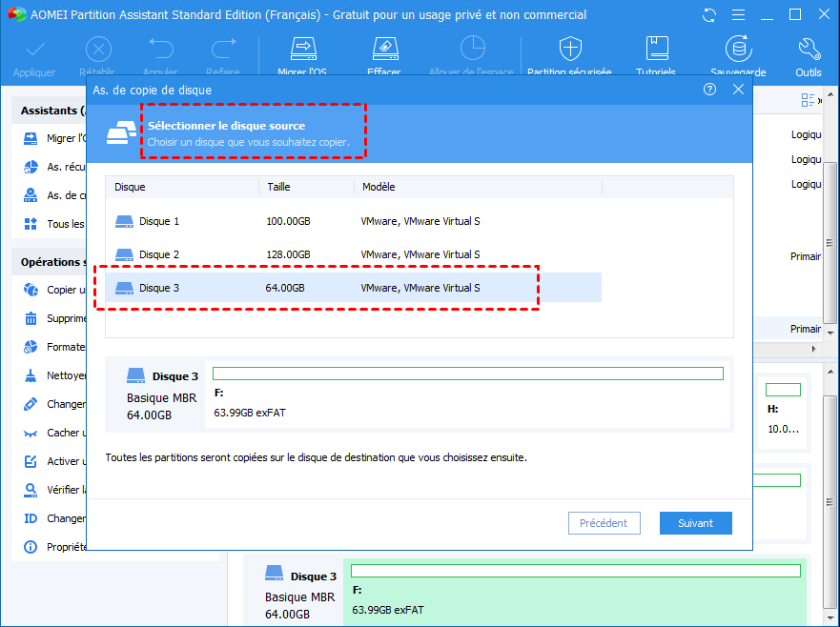Click the Supprimer trash sidebar icon
Screen dimensions: 840x627
point(31,318)
